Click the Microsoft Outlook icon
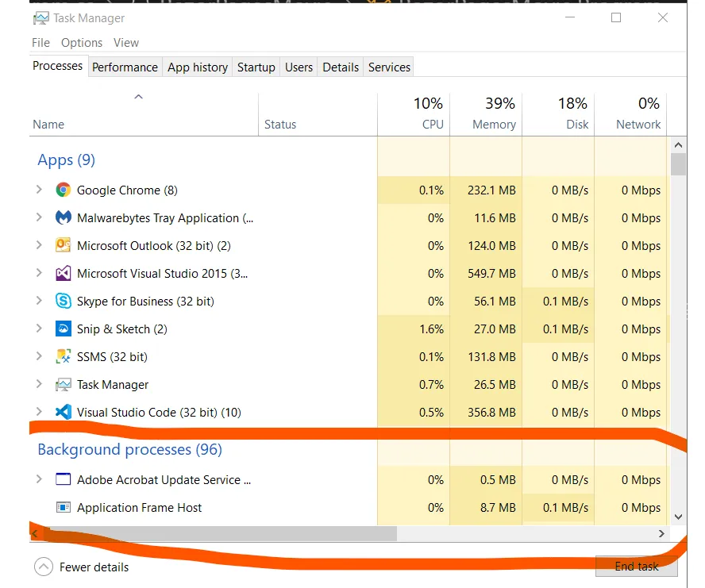Image resolution: width=705 pixels, height=588 pixels. click(x=63, y=245)
